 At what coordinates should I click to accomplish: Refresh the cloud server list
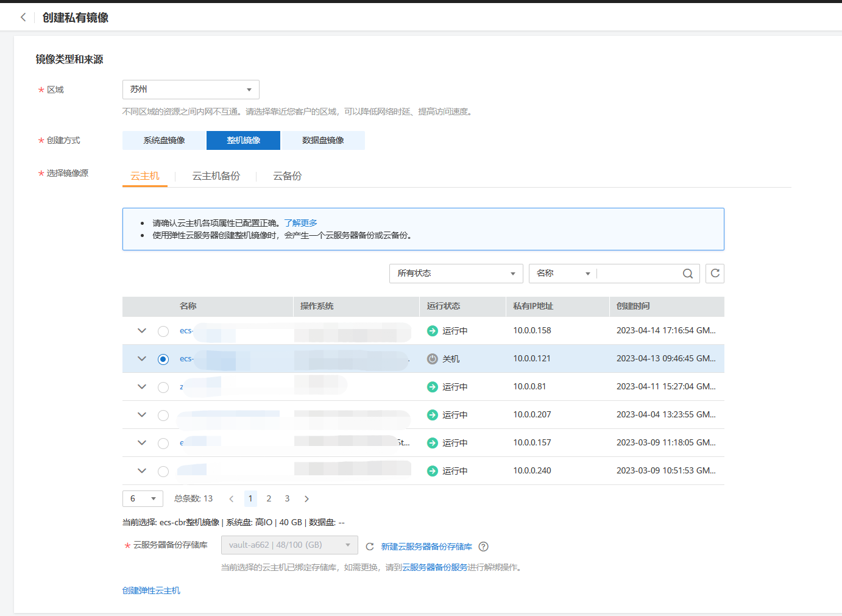[715, 274]
